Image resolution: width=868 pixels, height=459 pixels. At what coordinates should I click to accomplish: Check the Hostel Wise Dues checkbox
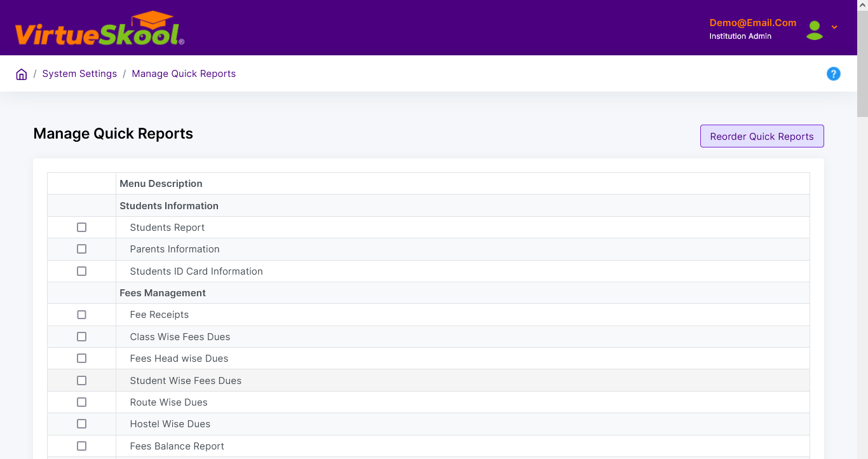(x=81, y=424)
